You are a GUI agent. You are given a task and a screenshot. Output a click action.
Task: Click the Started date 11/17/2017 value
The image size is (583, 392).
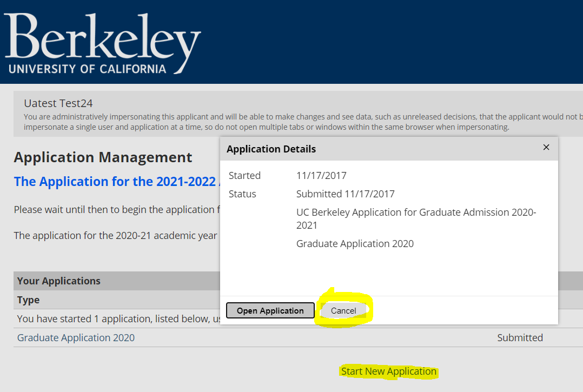321,175
